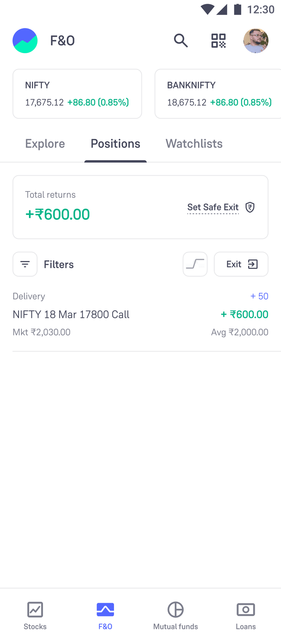Screen dimensions: 281x644
Task: Open the NIFTY index card
Action: (77, 94)
